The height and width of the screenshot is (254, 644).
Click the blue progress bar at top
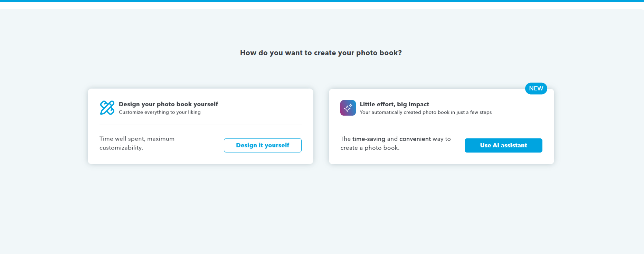click(x=322, y=1)
